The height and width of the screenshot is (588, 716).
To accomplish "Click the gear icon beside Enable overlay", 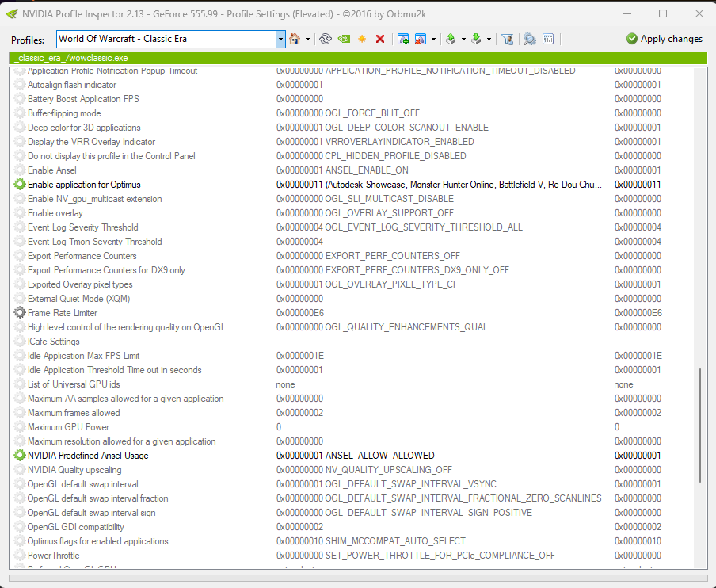I will [20, 213].
